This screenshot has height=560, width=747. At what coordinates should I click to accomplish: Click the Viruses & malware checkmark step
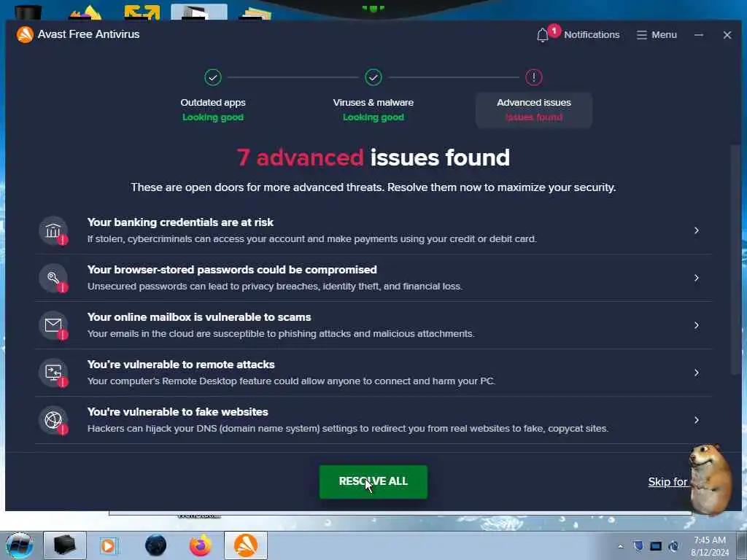pyautogui.click(x=373, y=77)
